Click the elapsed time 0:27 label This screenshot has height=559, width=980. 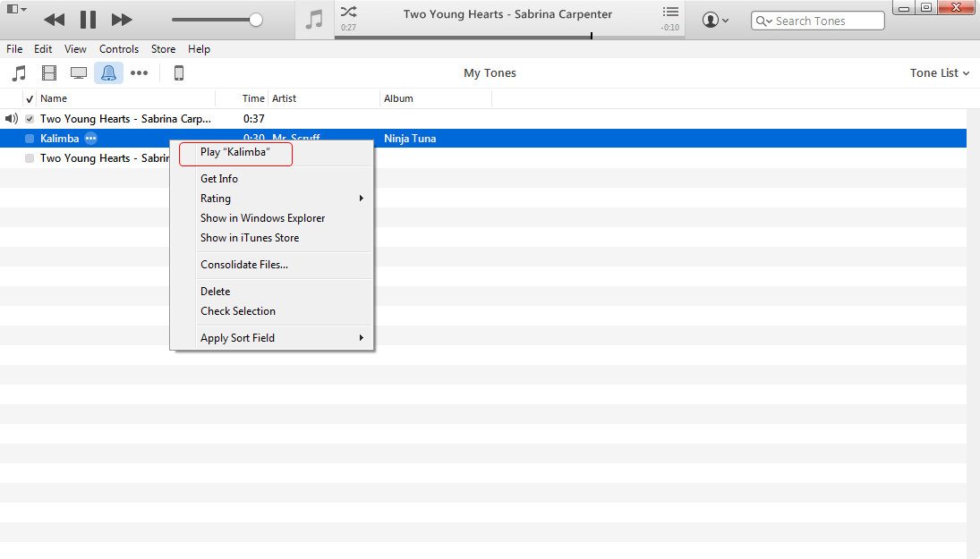(x=349, y=28)
